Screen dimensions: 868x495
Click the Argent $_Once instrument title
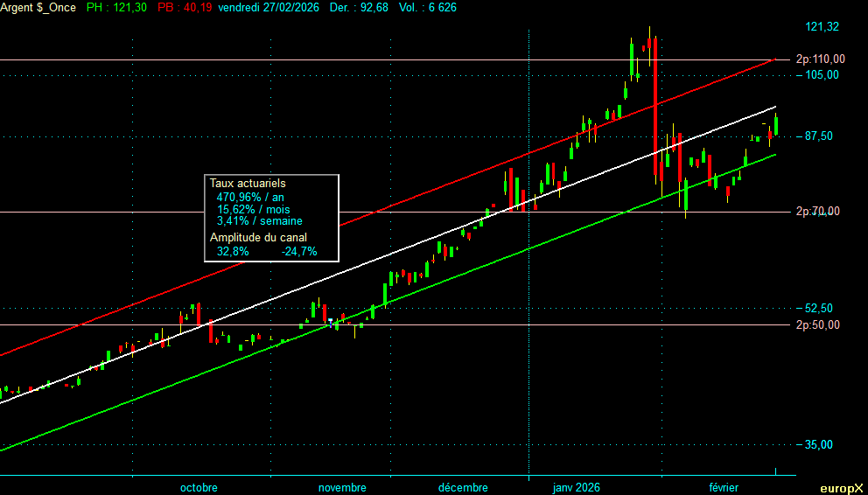[38, 7]
